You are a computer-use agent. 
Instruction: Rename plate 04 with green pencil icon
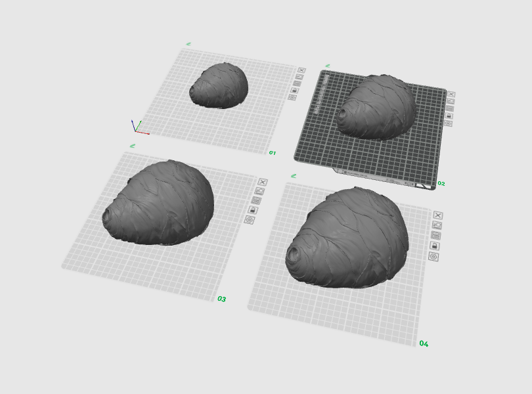[x=294, y=176]
